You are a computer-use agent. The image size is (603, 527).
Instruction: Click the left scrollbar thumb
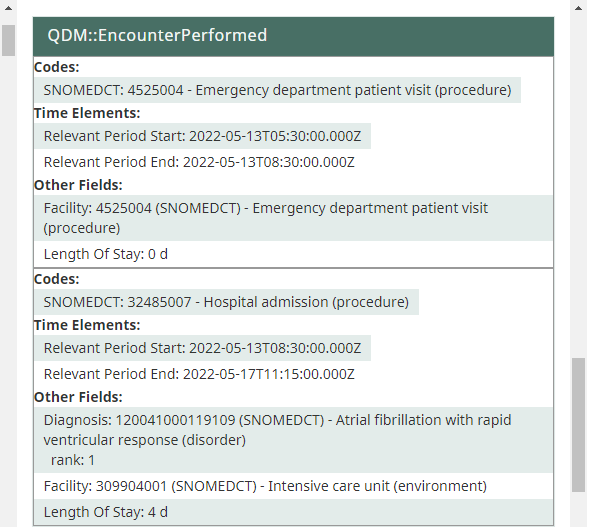[x=8, y=40]
